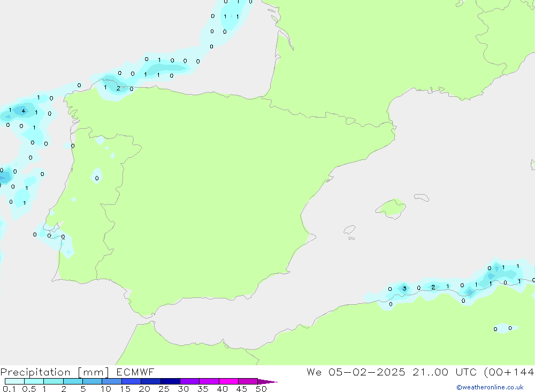Select the 0.1–0.5 mm lightest legend swatch
This screenshot has height=392, width=535.
[14, 381]
